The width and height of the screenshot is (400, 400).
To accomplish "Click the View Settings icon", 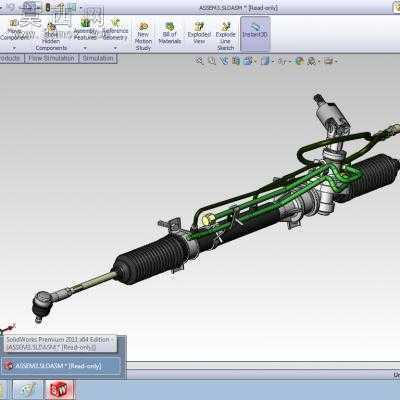I will pos(329,61).
